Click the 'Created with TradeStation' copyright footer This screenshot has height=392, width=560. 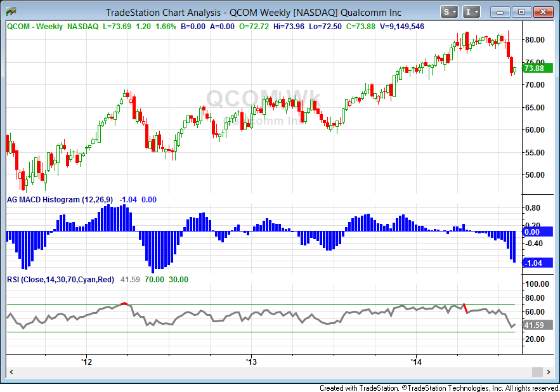440,388
